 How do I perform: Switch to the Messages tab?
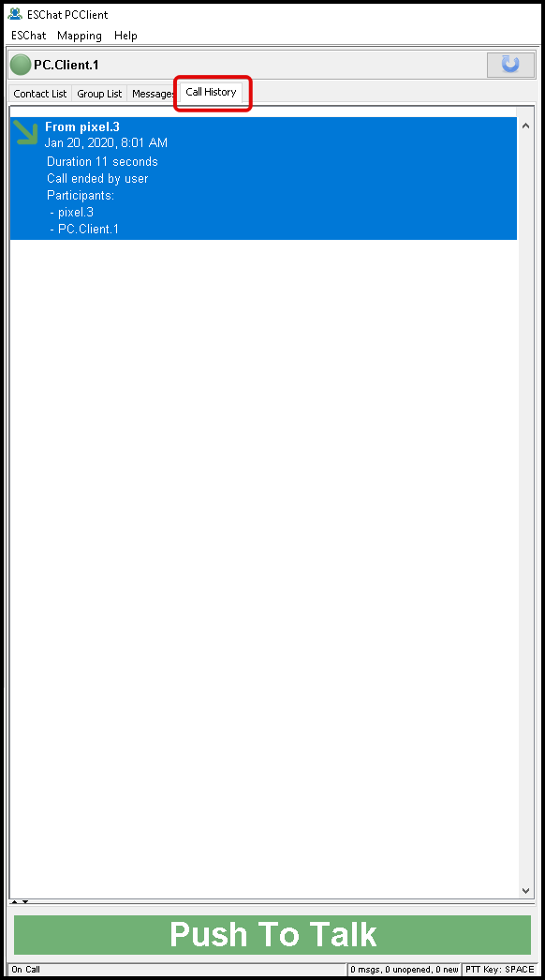click(153, 94)
